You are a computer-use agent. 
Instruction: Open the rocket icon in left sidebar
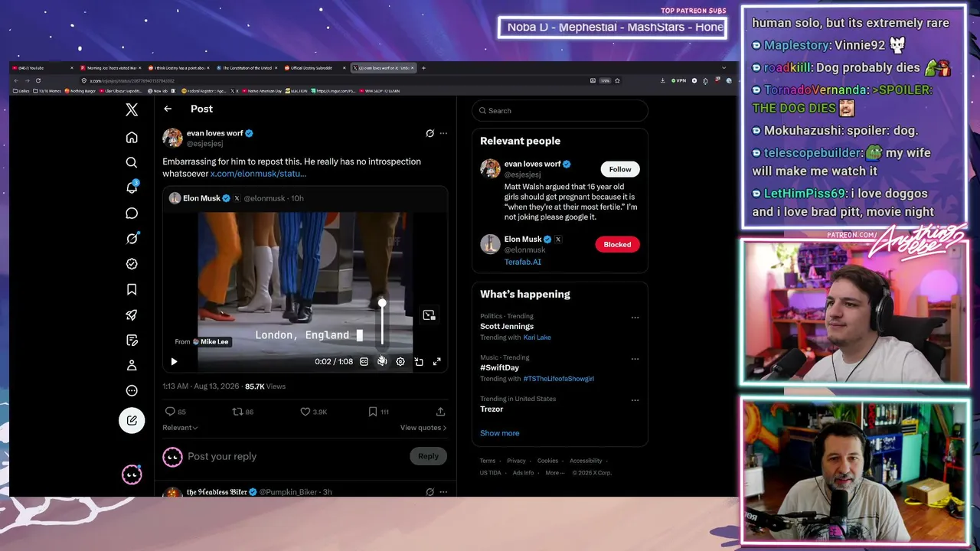coord(132,315)
